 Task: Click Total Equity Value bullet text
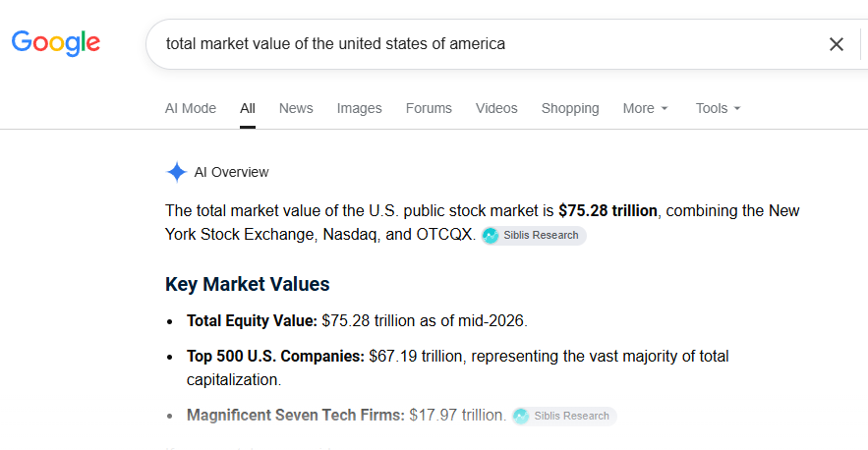[x=357, y=321]
